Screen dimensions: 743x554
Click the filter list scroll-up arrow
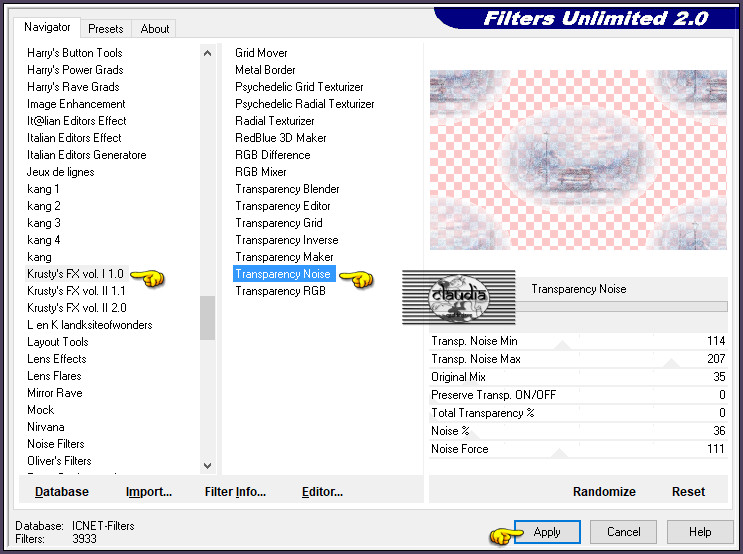(207, 53)
